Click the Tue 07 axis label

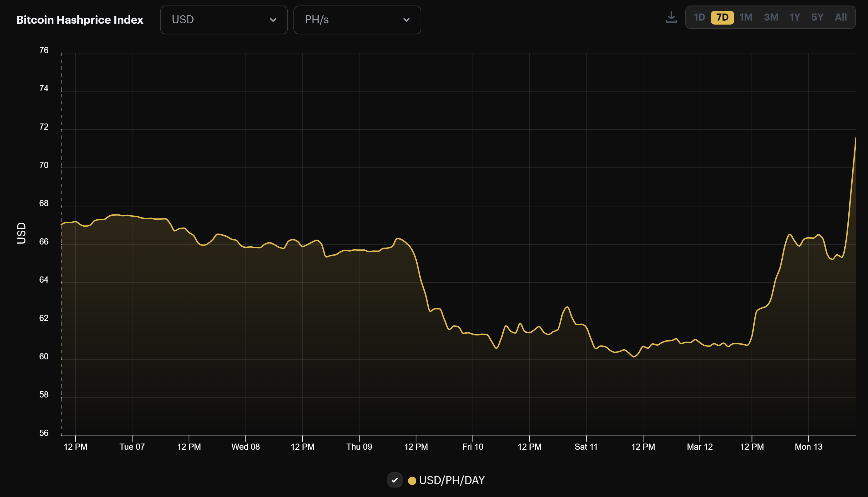132,447
